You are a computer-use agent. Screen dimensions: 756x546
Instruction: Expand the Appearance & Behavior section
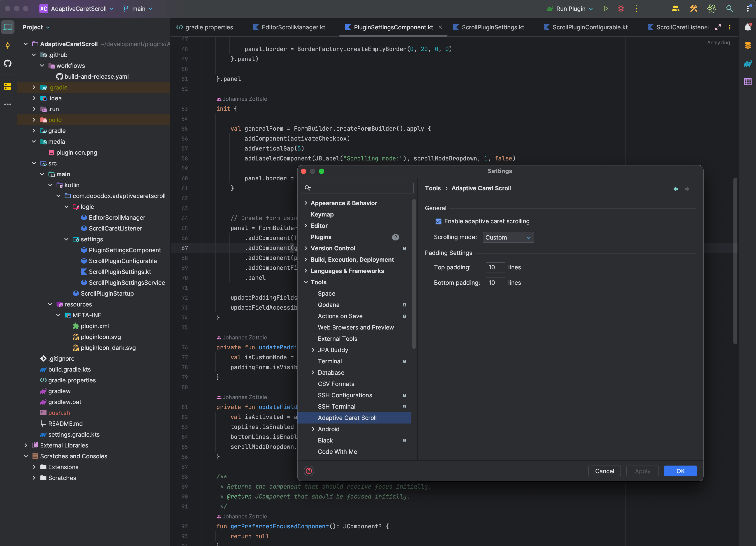click(306, 203)
